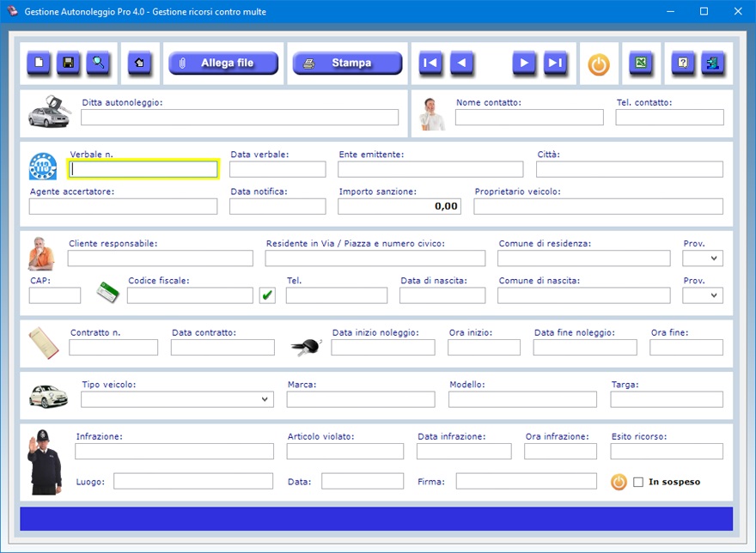This screenshot has height=553, width=756.
Task: Go to the last record
Action: point(556,63)
